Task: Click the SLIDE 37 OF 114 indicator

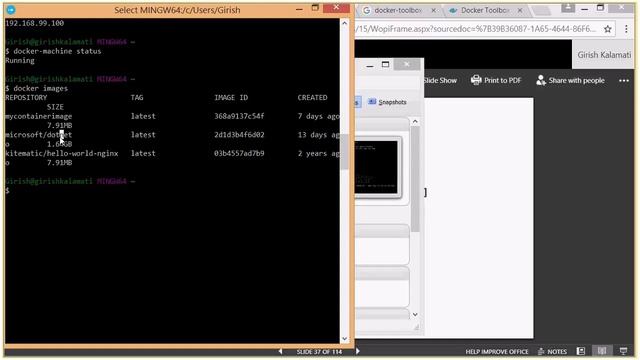Action: coord(319,351)
